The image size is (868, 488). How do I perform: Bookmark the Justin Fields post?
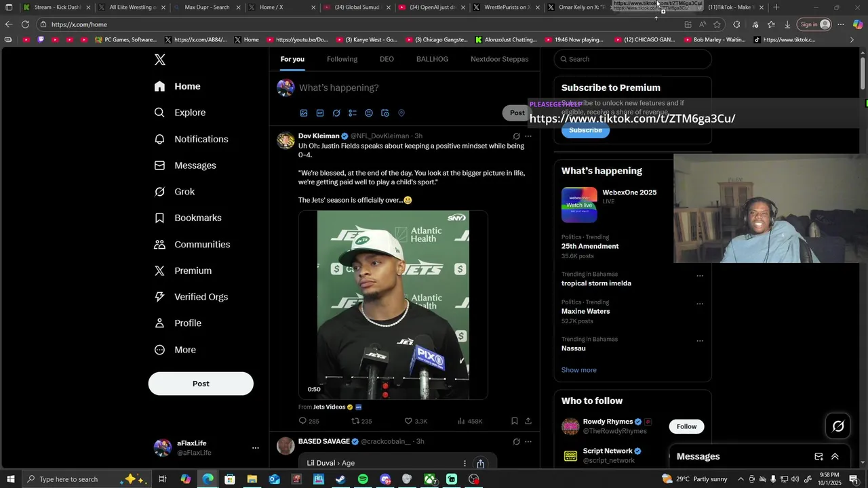[515, 421]
